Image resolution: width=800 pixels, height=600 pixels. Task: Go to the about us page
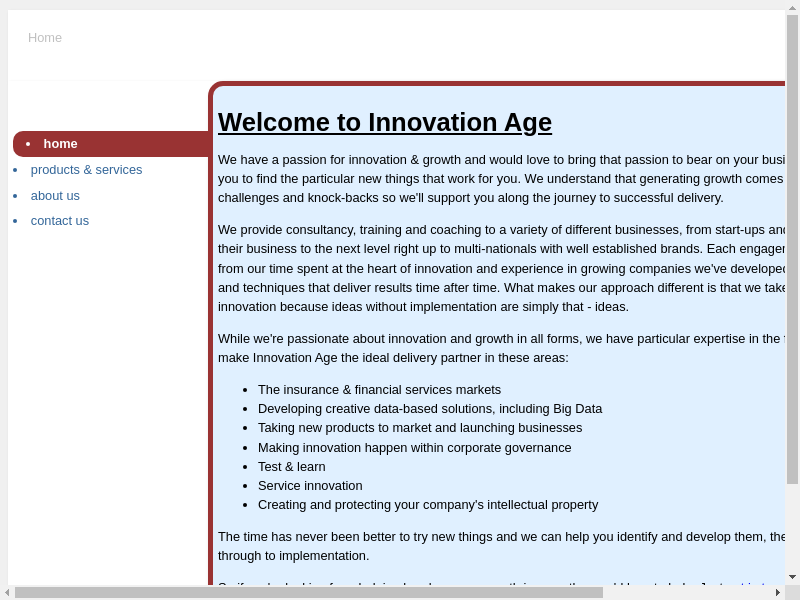point(55,196)
